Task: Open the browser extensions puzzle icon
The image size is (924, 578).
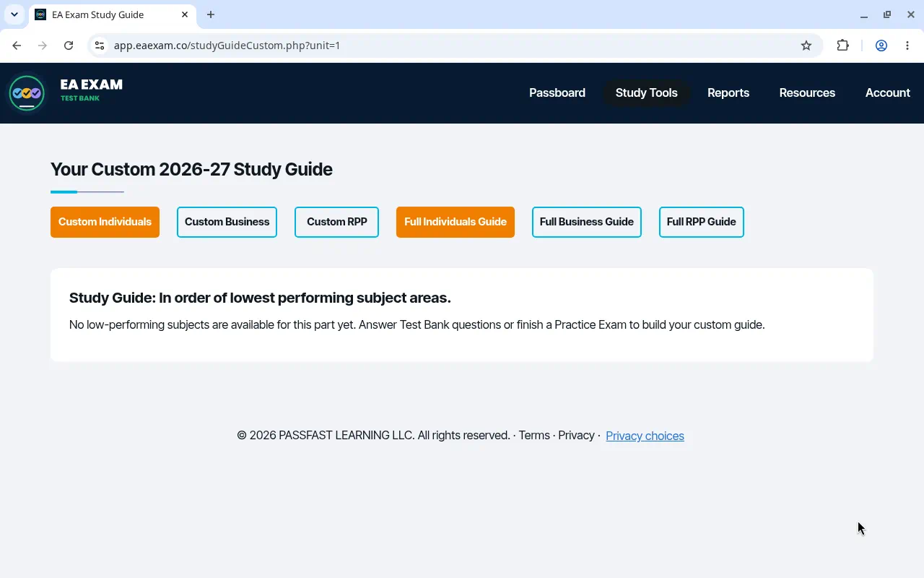Action: coord(842,46)
